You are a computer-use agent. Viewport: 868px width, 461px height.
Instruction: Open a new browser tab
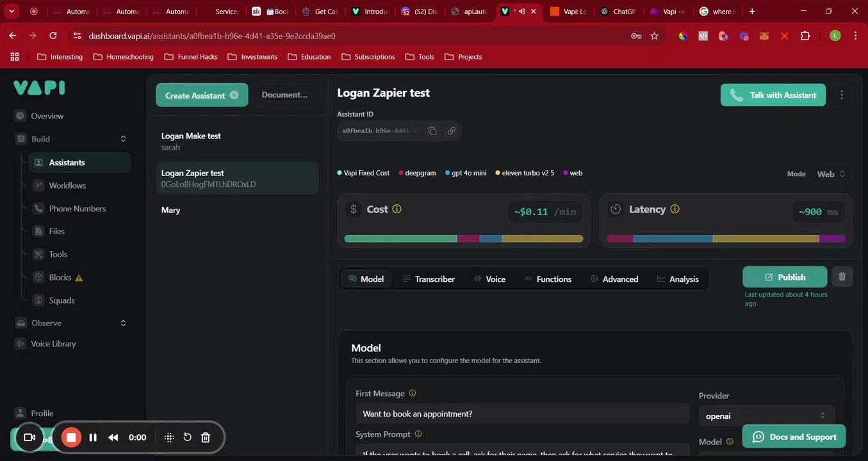coord(752,12)
